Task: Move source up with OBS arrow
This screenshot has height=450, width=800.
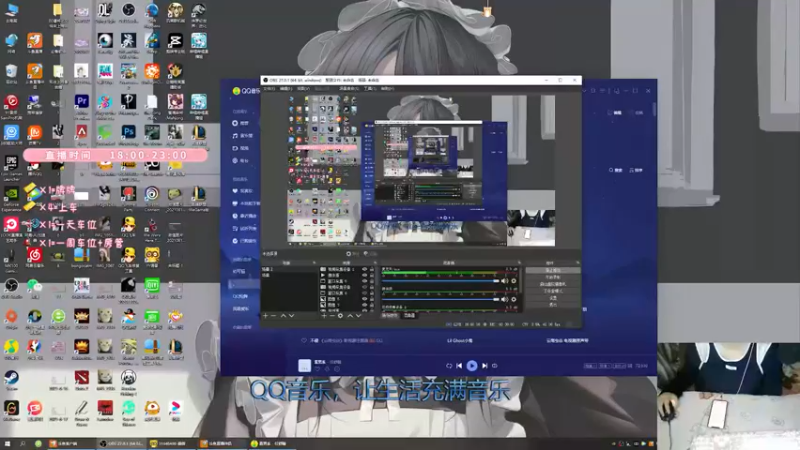Action: [x=350, y=316]
